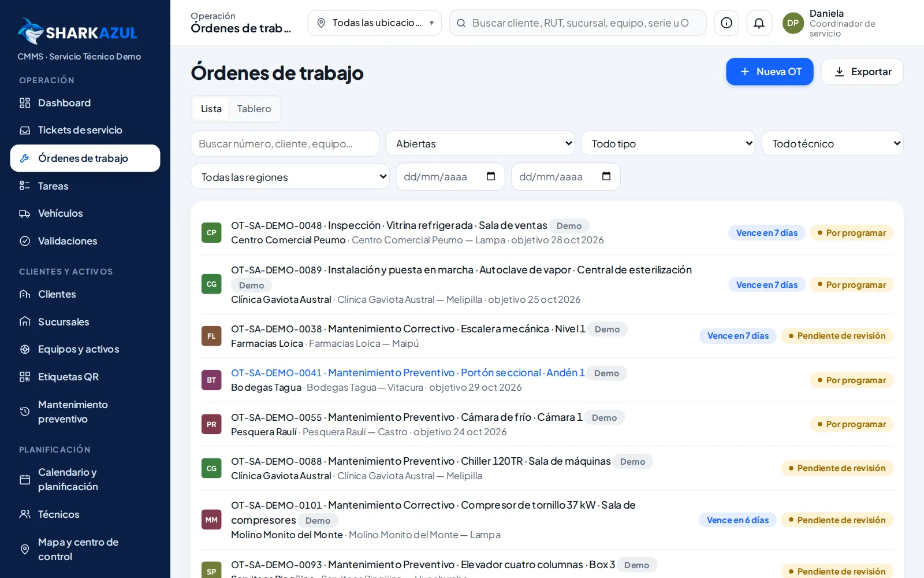Open the notifications bell

759,23
